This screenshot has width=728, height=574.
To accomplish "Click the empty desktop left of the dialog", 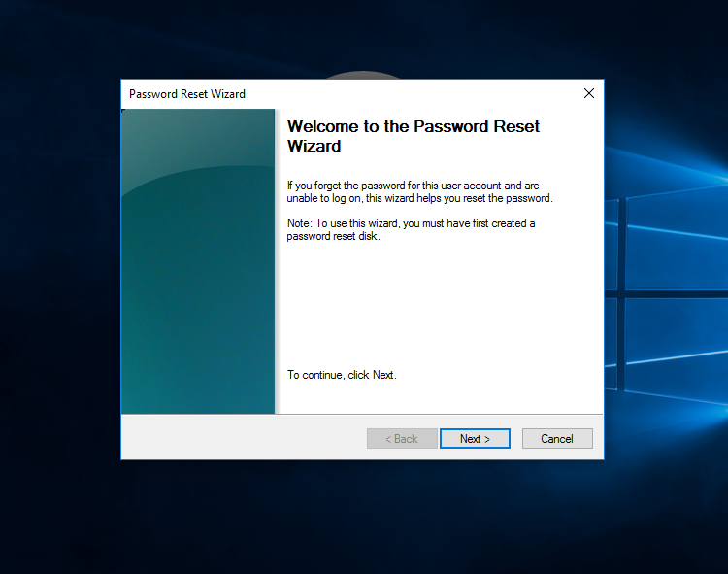I will (x=58, y=291).
